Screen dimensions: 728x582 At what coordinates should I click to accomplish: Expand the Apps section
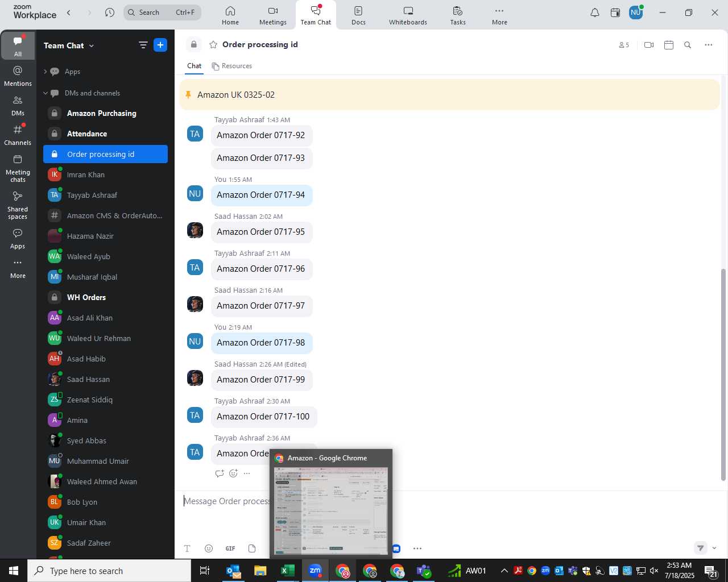coord(45,72)
